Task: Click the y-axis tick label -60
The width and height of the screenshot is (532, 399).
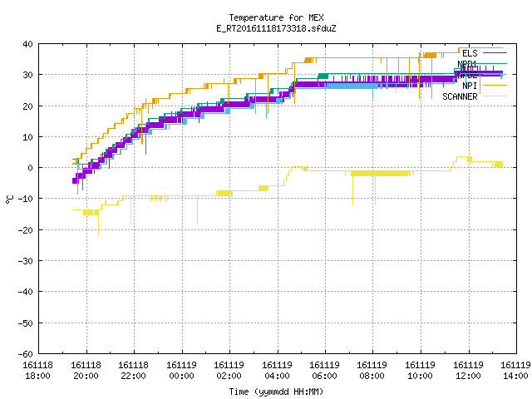Action: point(26,354)
